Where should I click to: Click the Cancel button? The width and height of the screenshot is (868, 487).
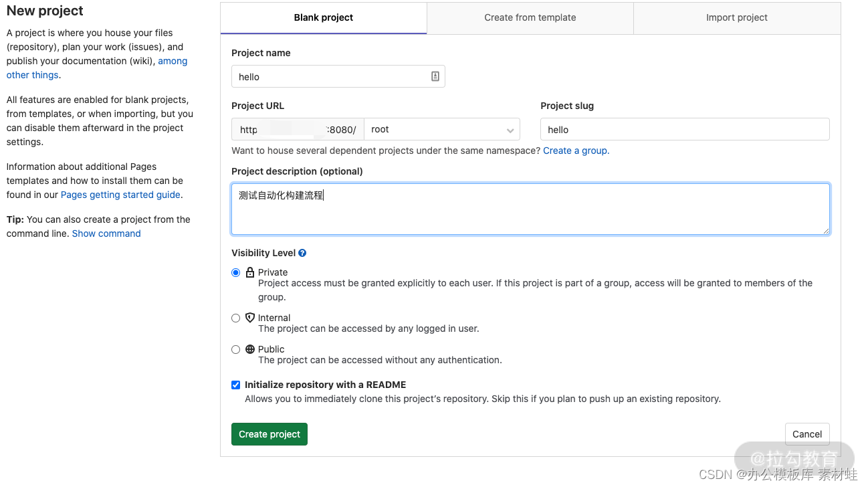(807, 434)
